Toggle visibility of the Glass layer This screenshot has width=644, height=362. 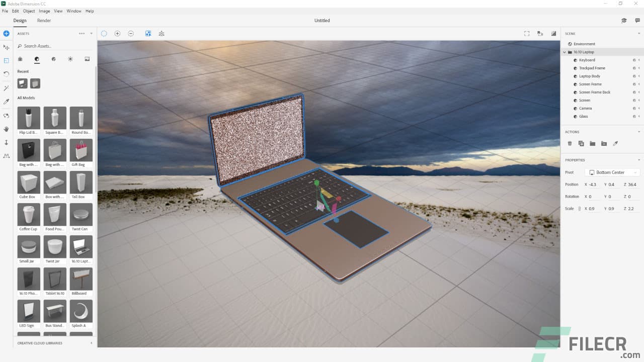click(634, 116)
